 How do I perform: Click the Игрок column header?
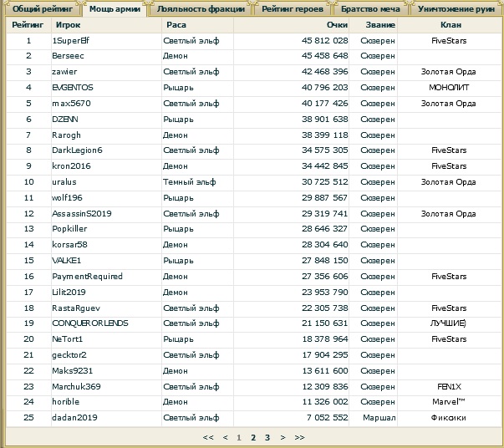[x=68, y=25]
